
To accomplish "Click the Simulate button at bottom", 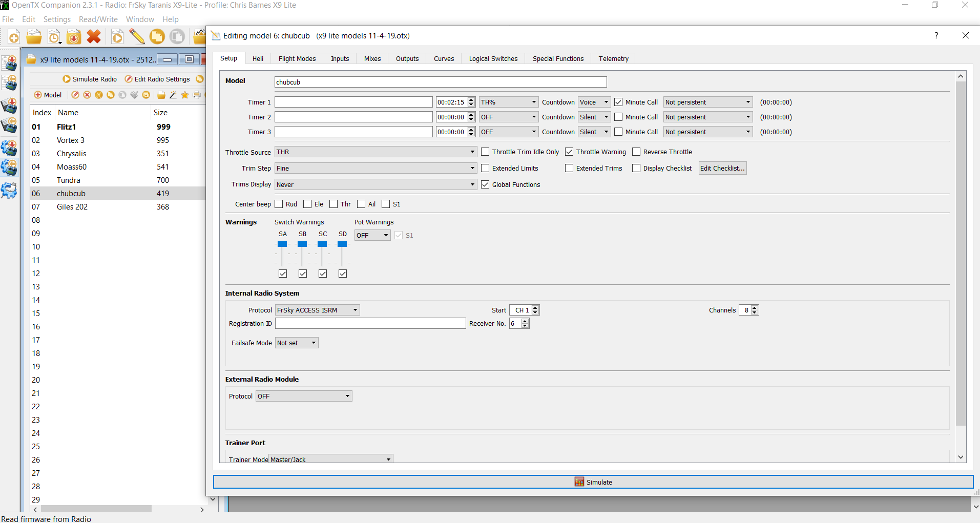I will pos(593,482).
